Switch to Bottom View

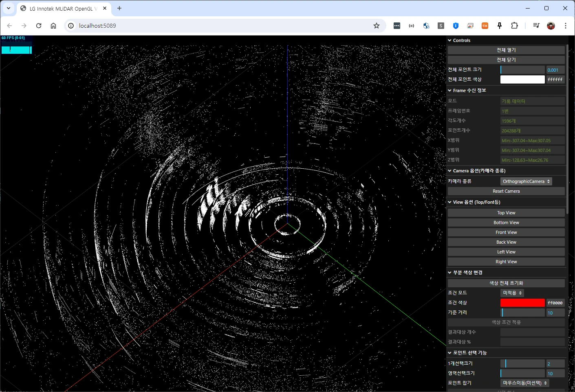click(506, 222)
